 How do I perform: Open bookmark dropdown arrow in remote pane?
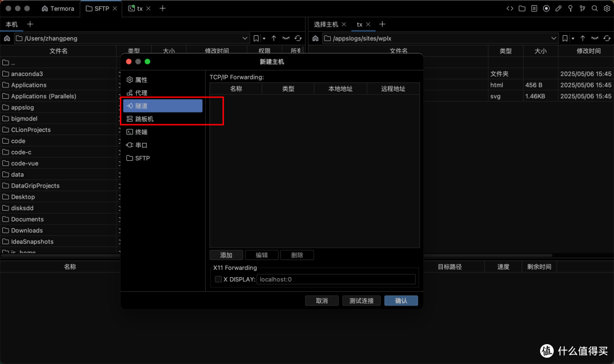coord(573,39)
